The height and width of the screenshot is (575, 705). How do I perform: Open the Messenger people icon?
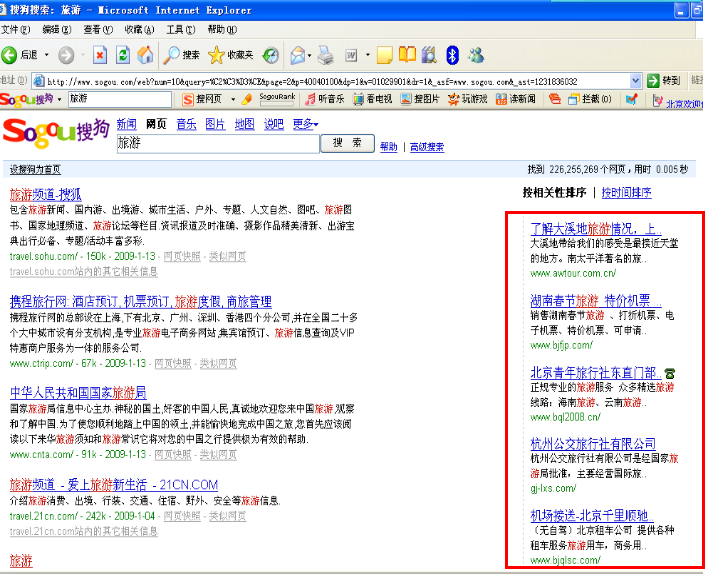[x=476, y=55]
